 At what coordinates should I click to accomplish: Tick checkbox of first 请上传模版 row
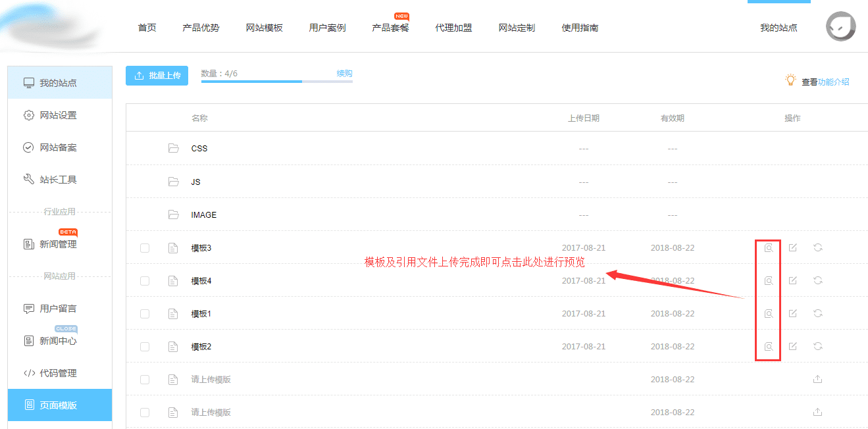pyautogui.click(x=145, y=380)
